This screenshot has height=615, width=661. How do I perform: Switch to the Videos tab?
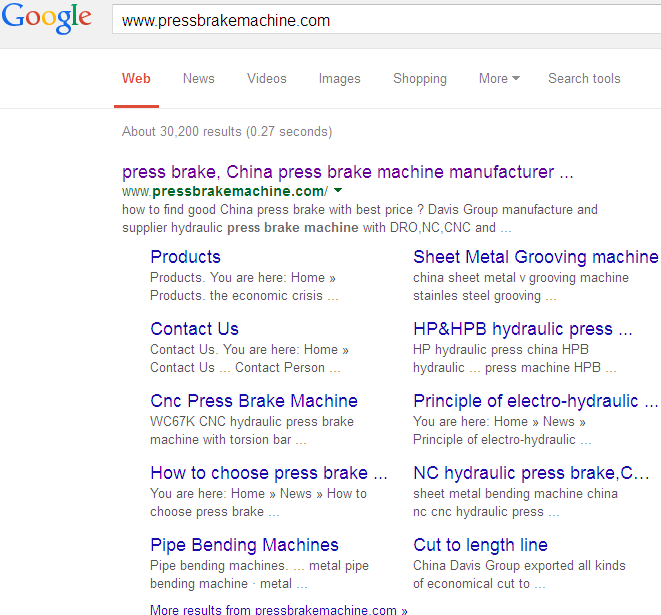266,78
